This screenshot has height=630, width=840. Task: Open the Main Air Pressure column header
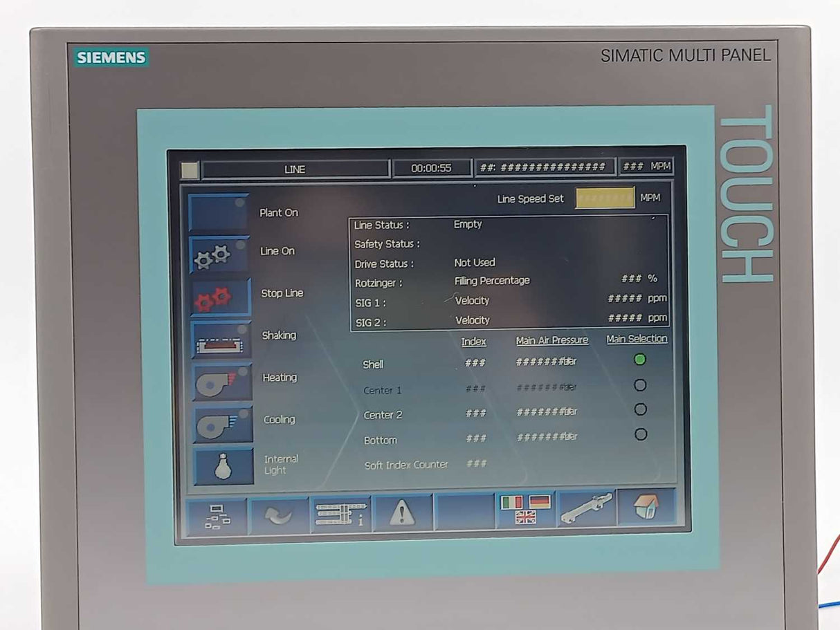click(552, 340)
